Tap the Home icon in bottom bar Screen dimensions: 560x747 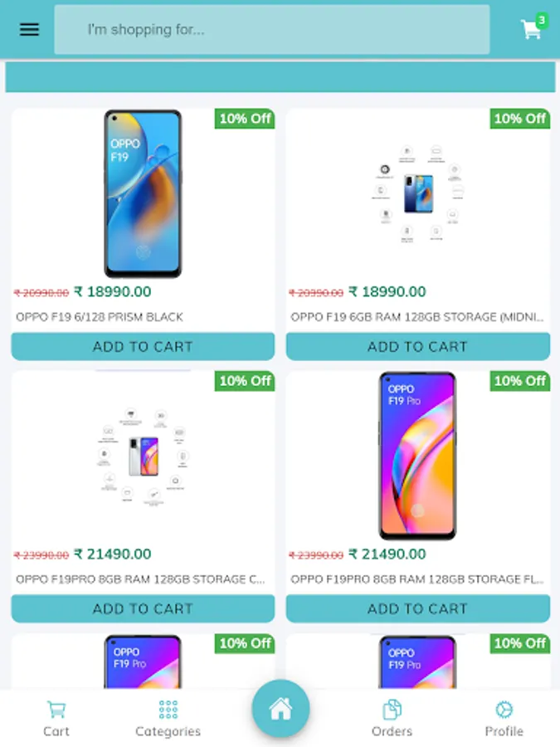[280, 709]
